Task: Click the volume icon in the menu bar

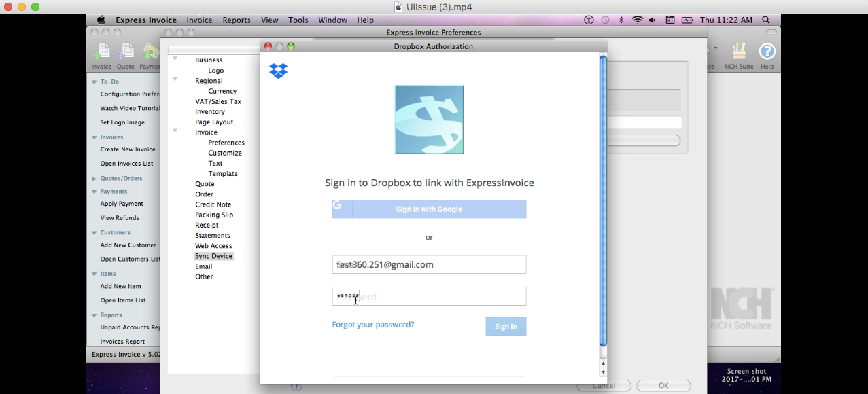Action: (653, 20)
